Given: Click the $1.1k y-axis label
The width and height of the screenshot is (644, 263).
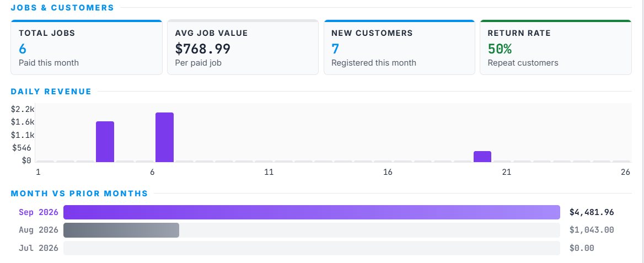Looking at the screenshot, I should [23, 135].
